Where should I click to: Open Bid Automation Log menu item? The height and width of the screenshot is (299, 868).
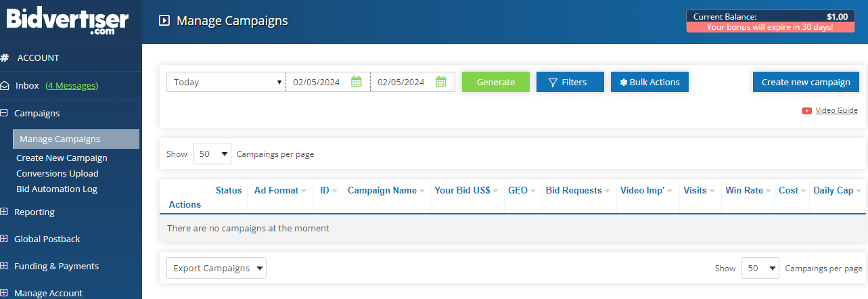pos(57,189)
